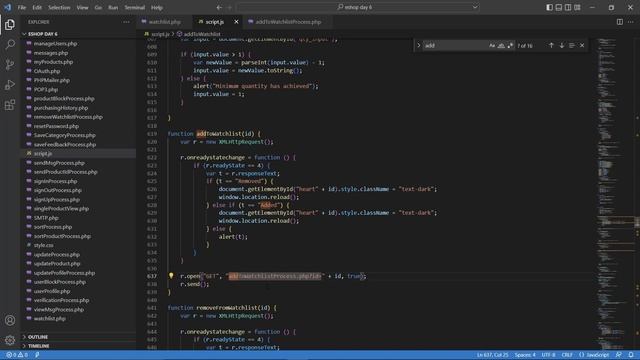Viewport: 640px width, 360px height.
Task: Navigate forward with the arrow in title bar
Action: (x=229, y=7)
